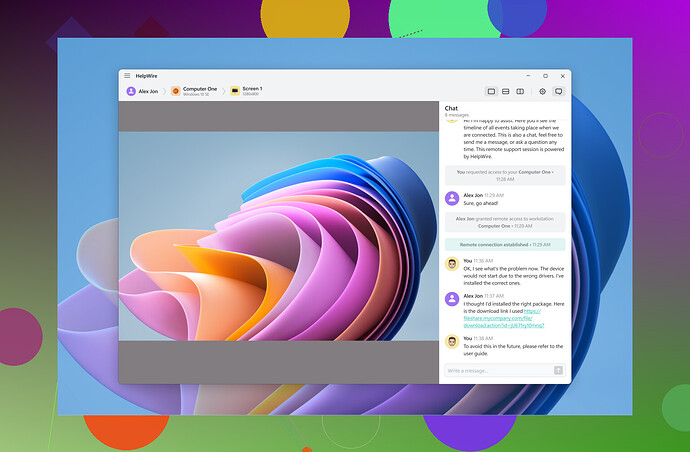This screenshot has width=690, height=452.
Task: Switch to the horizontal split view layout
Action: (x=506, y=91)
